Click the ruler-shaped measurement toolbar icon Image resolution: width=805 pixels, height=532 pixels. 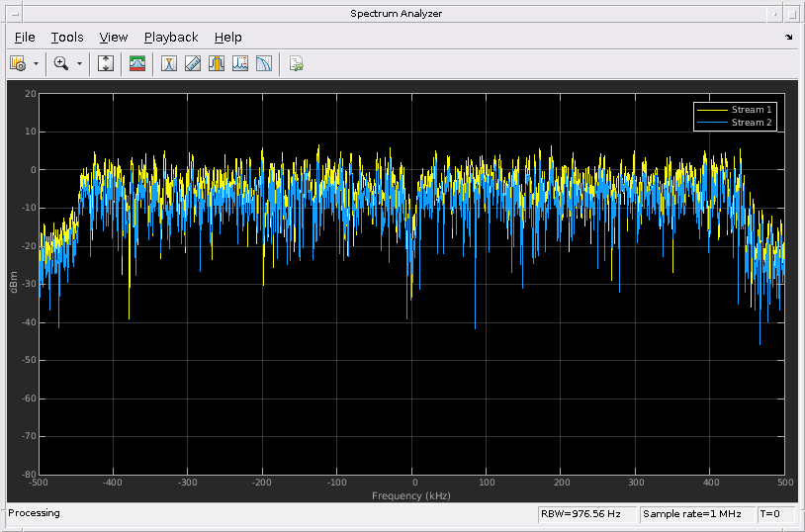pyautogui.click(x=193, y=63)
